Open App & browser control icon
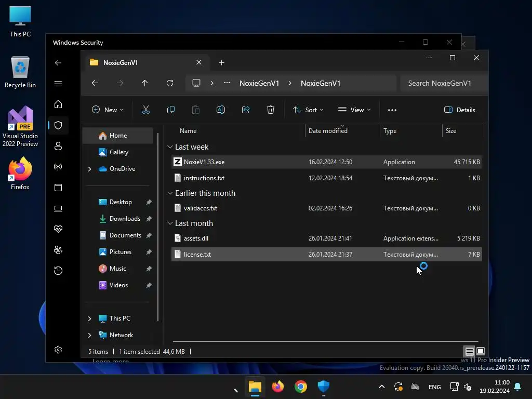Viewport: 532px width, 399px height. (58, 188)
